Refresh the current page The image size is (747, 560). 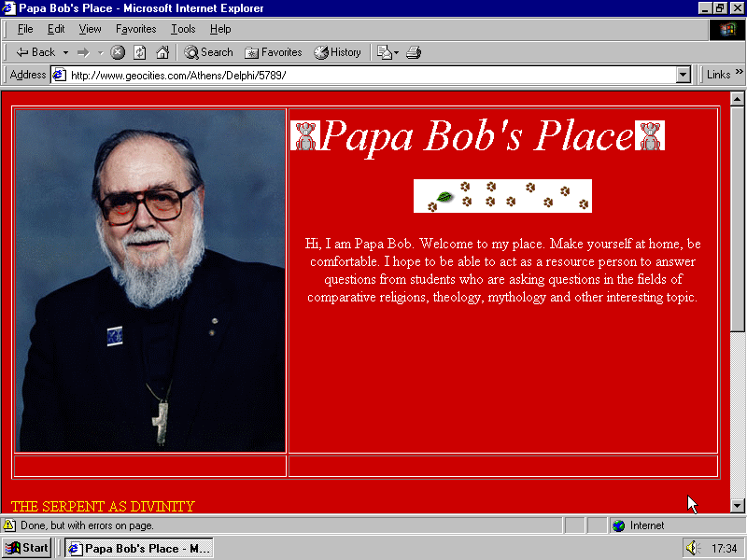click(140, 52)
